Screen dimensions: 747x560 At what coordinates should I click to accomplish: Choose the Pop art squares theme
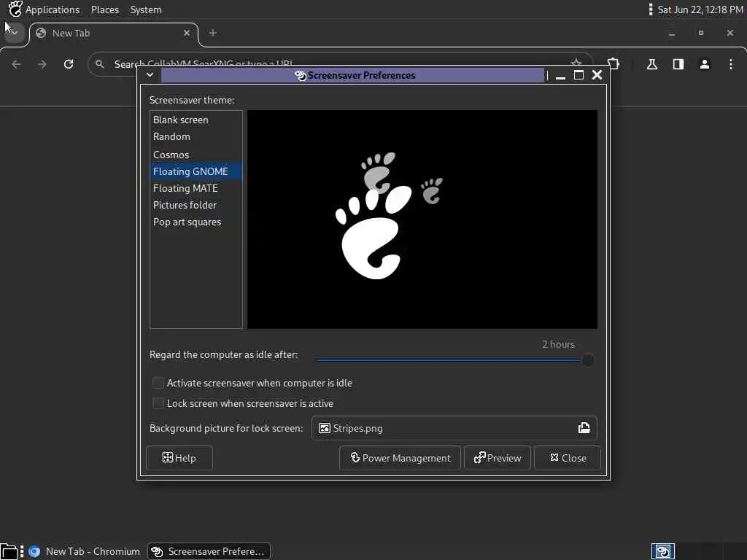pyautogui.click(x=196, y=222)
